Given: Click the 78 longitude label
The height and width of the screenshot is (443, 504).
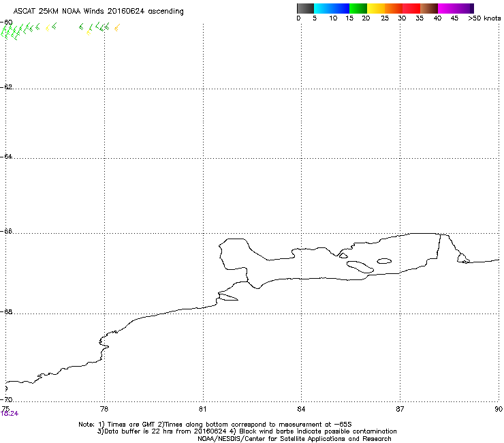Looking at the screenshot, I should tap(104, 409).
